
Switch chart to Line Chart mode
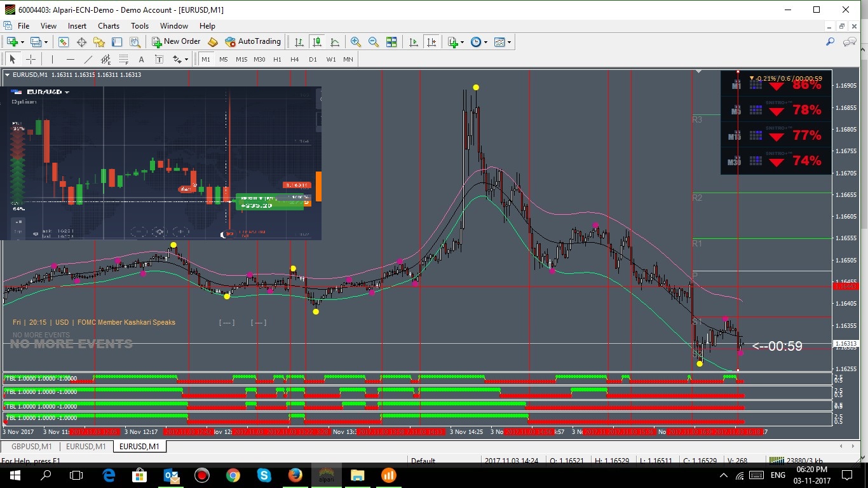[335, 42]
